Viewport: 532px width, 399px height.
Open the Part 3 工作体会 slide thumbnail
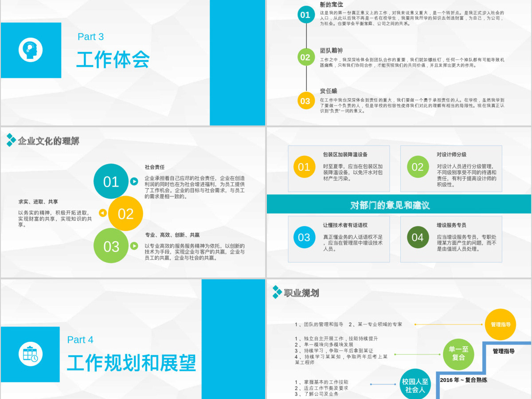[133, 63]
